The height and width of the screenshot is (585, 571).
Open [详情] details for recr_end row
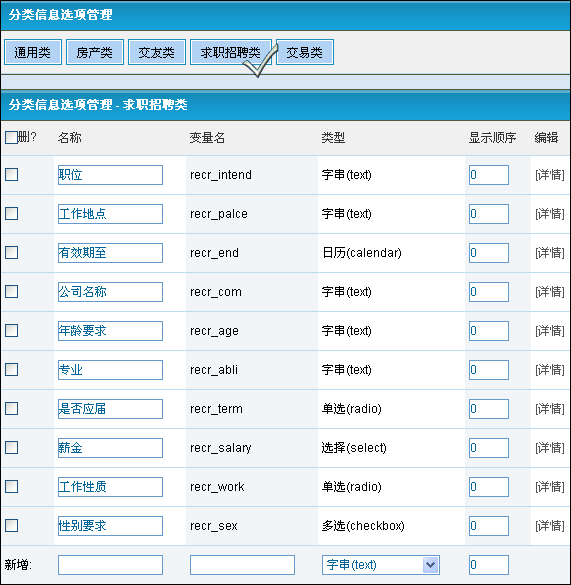550,253
